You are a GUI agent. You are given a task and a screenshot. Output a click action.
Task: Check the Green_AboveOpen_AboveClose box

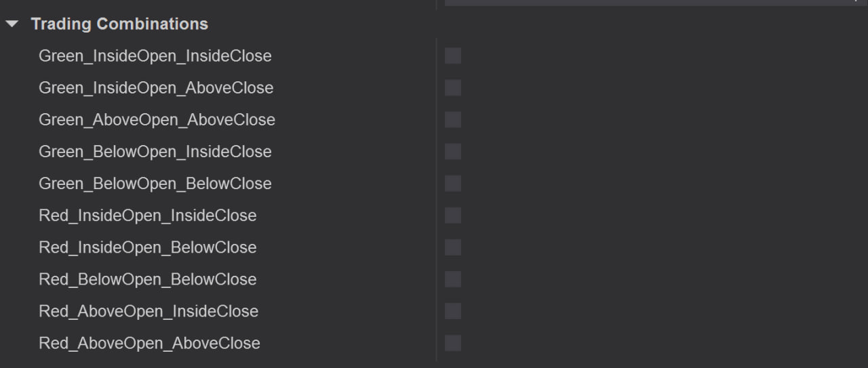pos(453,119)
